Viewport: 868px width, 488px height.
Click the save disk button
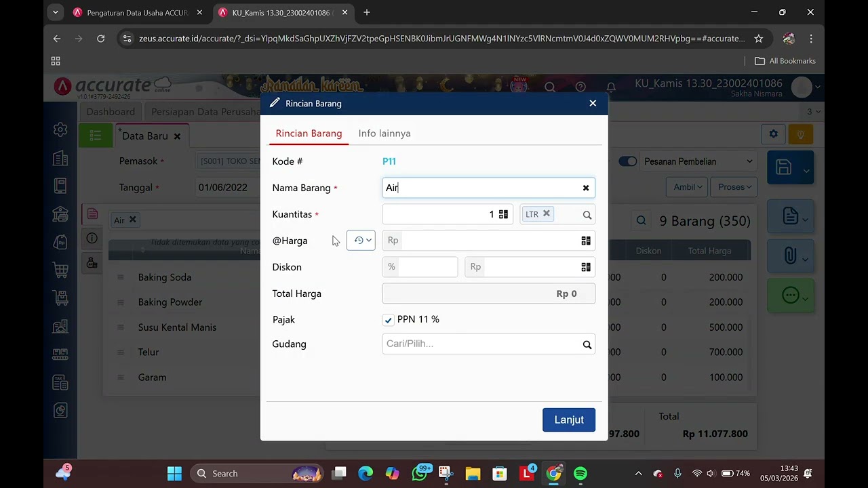click(783, 167)
